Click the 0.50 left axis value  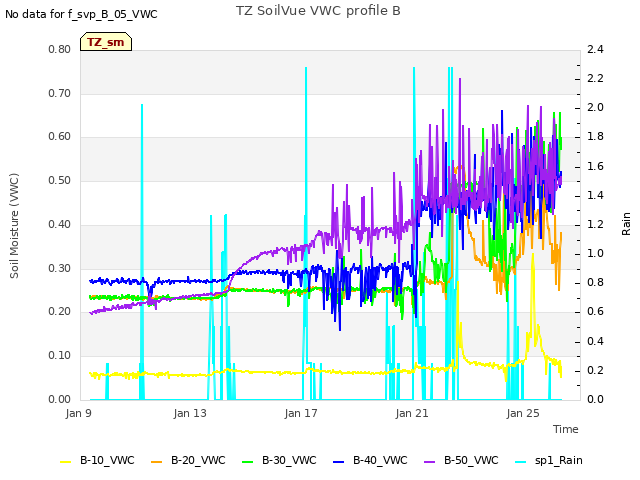point(60,180)
